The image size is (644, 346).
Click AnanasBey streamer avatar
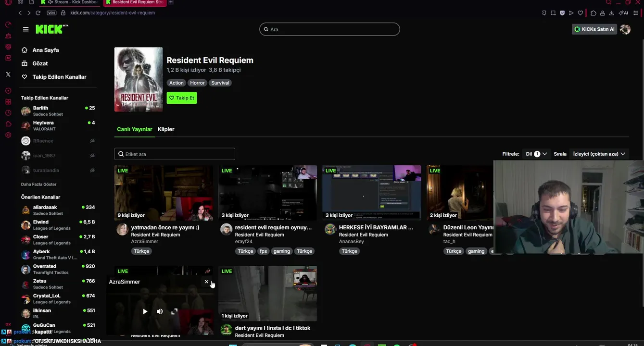tap(330, 229)
